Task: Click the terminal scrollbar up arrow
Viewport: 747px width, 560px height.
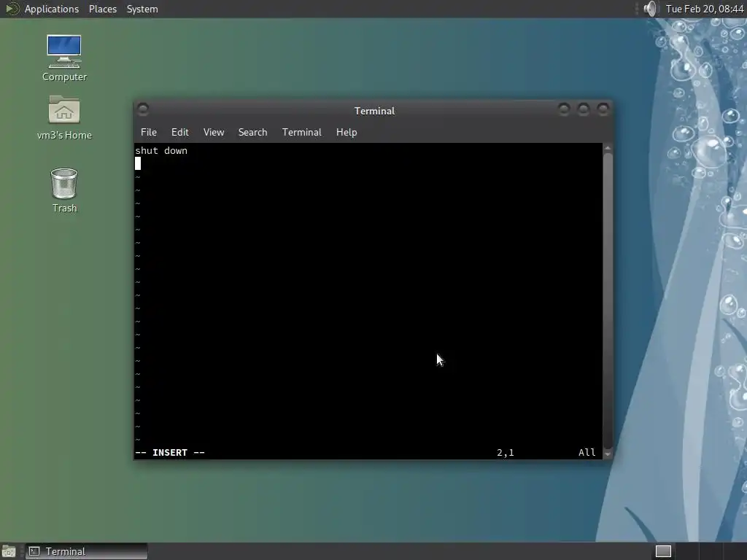Action: (x=608, y=148)
